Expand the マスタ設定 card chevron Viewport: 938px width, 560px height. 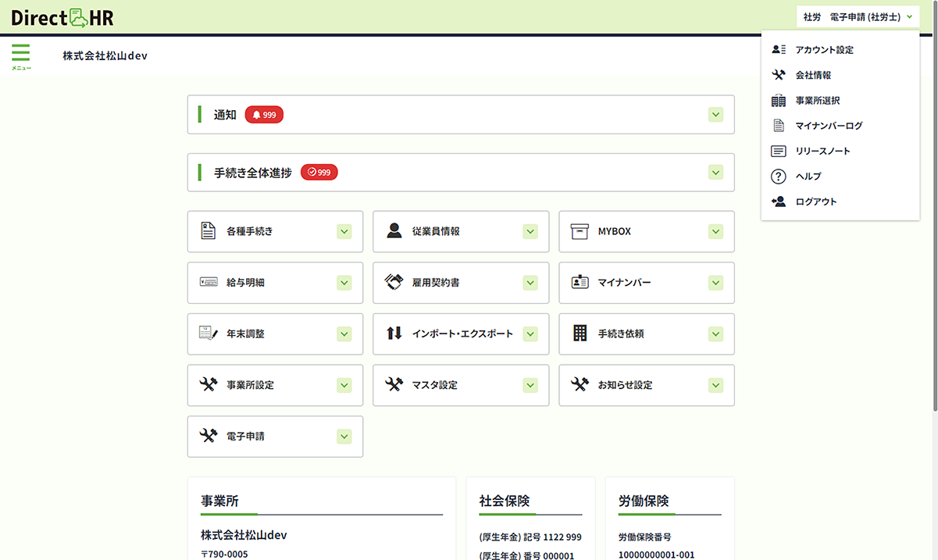(x=530, y=385)
